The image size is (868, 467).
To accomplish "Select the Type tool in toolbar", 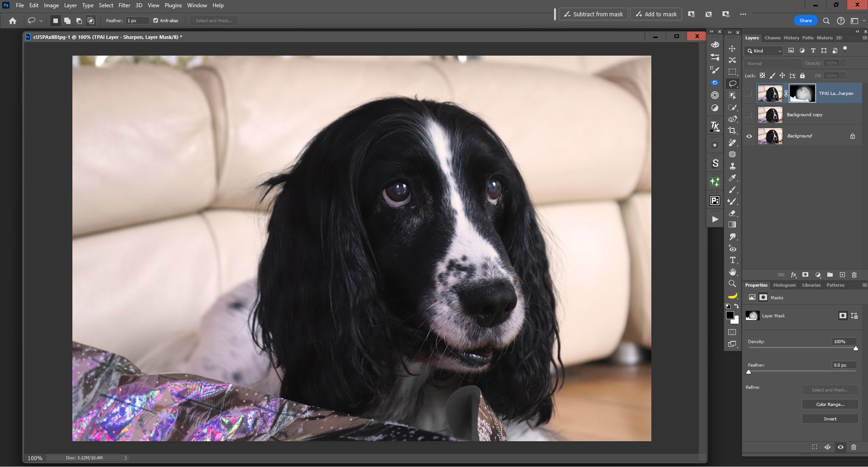I will pos(732,260).
